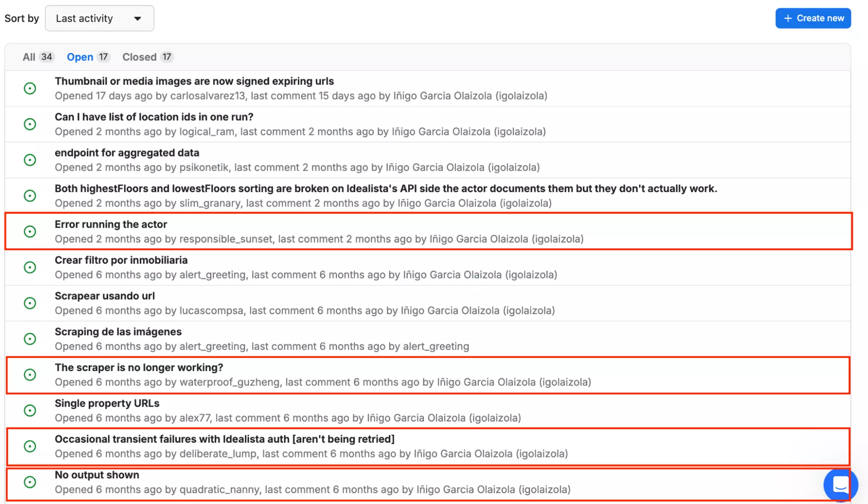Open the highlighted "Occasional transient failures with Idealista auth" issue
Screen dimensions: 868x504
click(x=224, y=439)
